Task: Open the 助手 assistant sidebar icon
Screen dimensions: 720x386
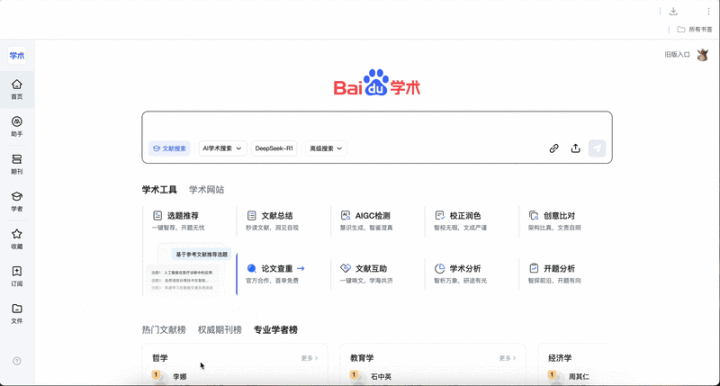Action: [17, 127]
